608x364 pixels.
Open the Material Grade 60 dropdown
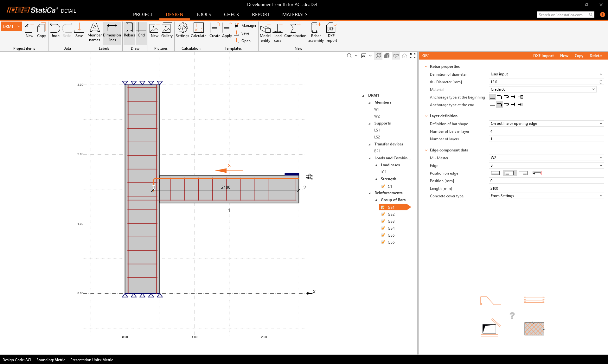pyautogui.click(x=542, y=89)
